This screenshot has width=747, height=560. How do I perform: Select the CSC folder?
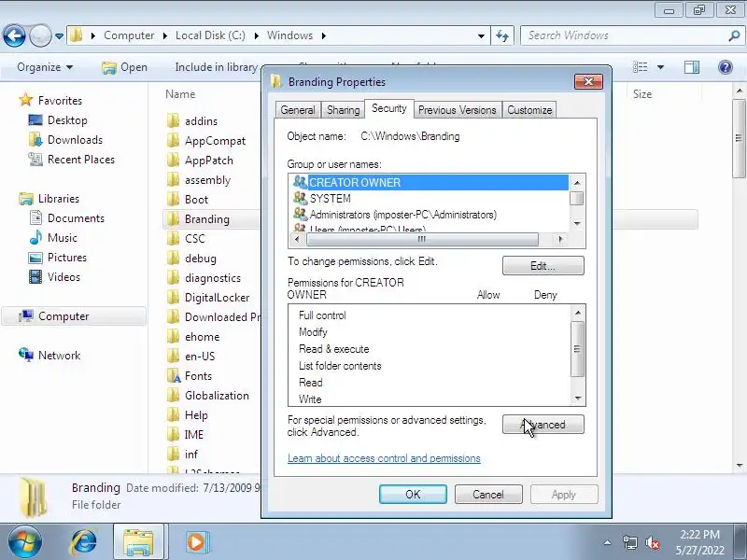coord(185,239)
